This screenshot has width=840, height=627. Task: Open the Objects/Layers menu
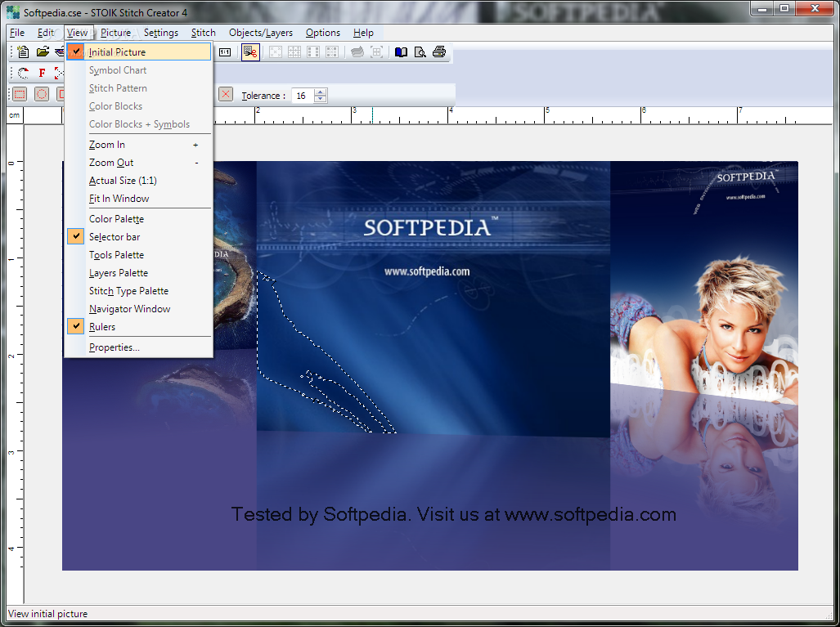[261, 33]
